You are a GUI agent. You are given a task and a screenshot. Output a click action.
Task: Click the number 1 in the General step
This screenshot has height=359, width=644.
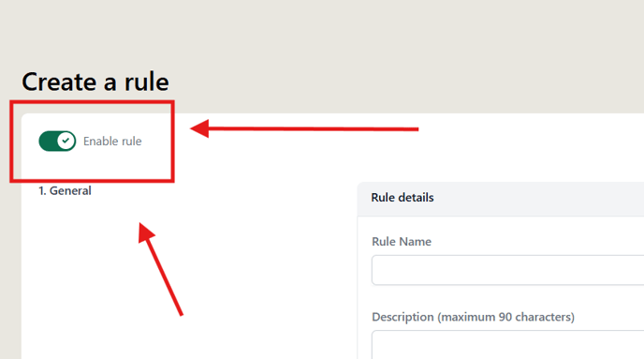coord(42,191)
